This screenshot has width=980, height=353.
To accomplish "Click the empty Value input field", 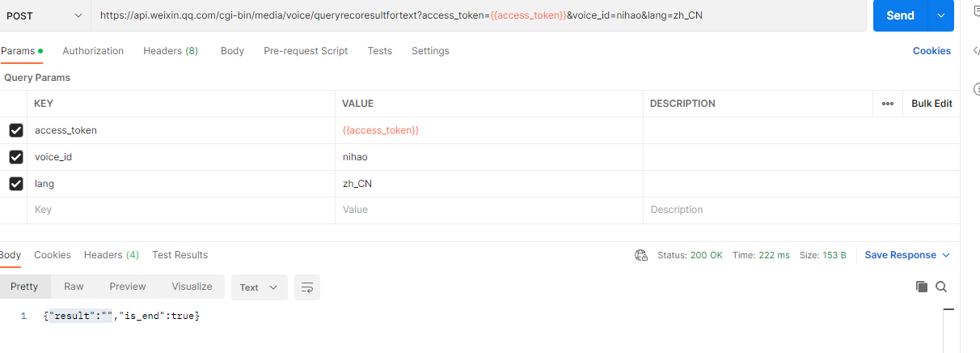I will (489, 210).
